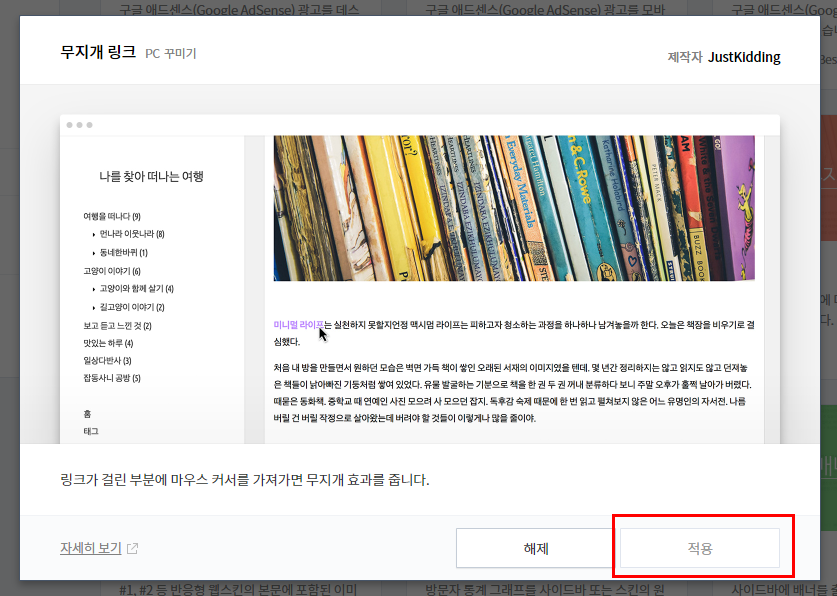Select 먼나라 이웃나라 (8) subcategory
Screen dimensions: 837x596
click(132, 234)
